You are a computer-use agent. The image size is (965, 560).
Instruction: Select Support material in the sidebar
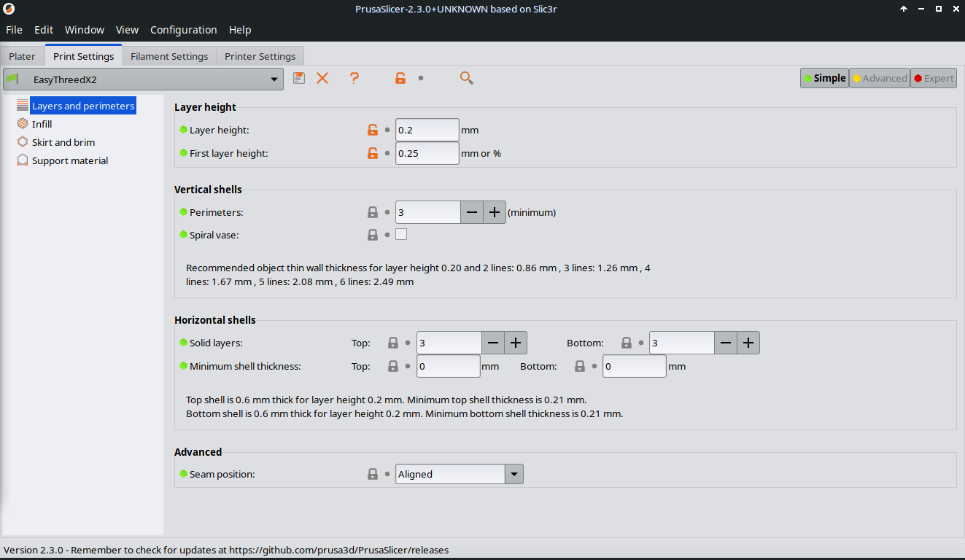tap(69, 160)
